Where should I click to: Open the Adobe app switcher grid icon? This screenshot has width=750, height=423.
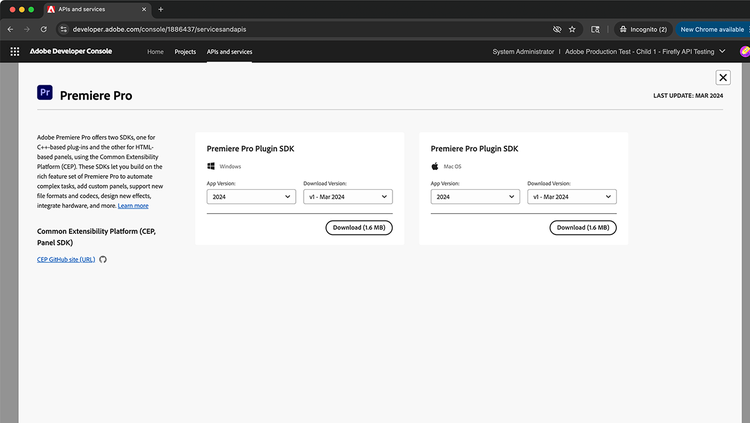click(14, 51)
